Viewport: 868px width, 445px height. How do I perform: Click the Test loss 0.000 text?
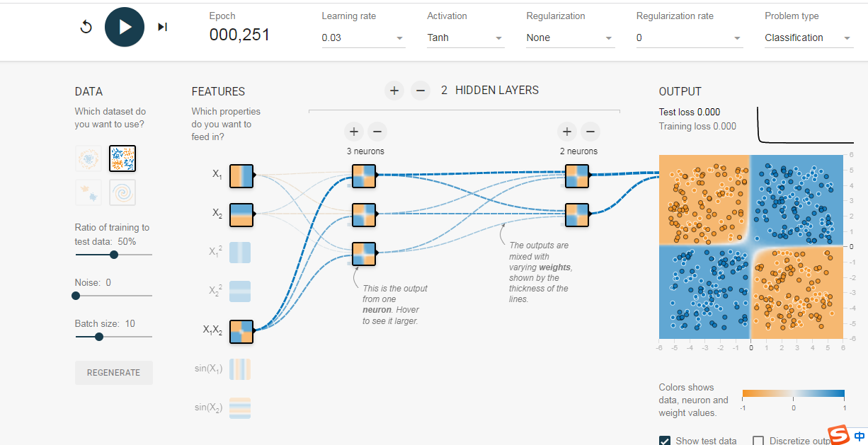[690, 112]
